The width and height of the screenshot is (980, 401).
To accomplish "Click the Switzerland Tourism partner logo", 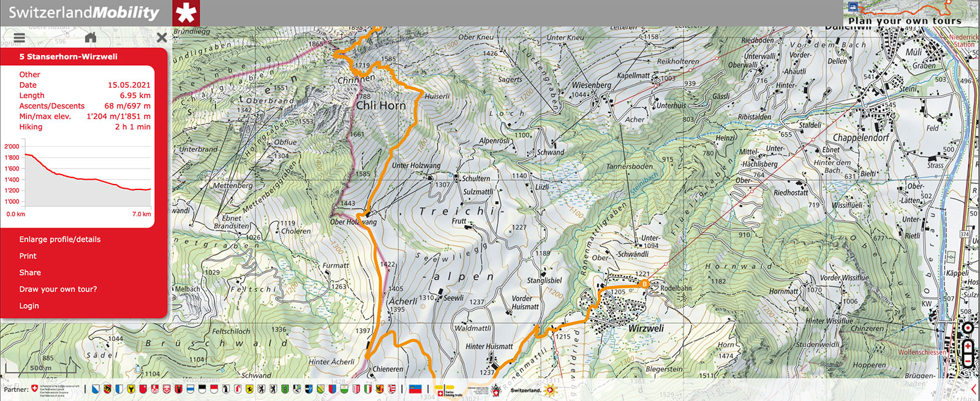I will click(x=533, y=390).
